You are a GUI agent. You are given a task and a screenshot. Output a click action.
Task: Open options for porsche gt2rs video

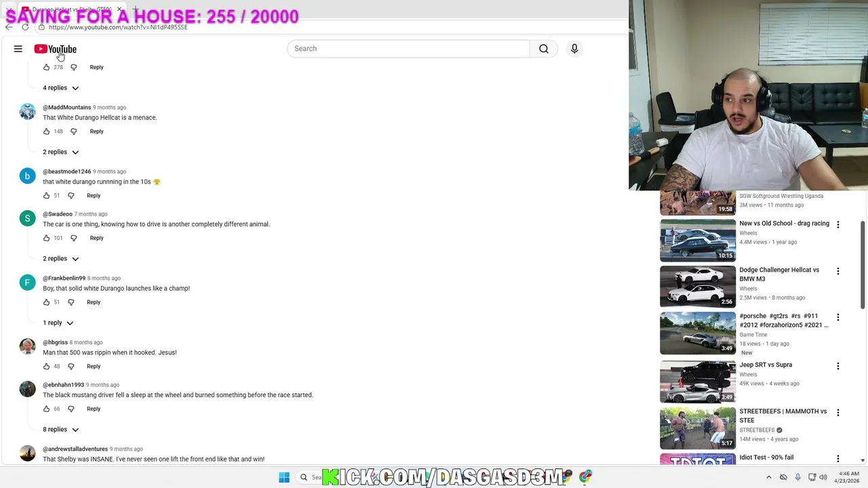tap(837, 317)
